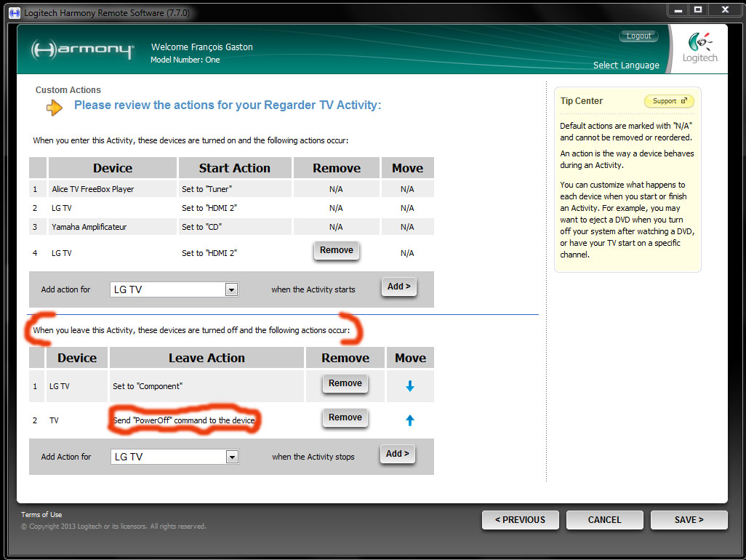Click the Model Number: One text
This screenshot has width=746, height=560.
[x=185, y=60]
